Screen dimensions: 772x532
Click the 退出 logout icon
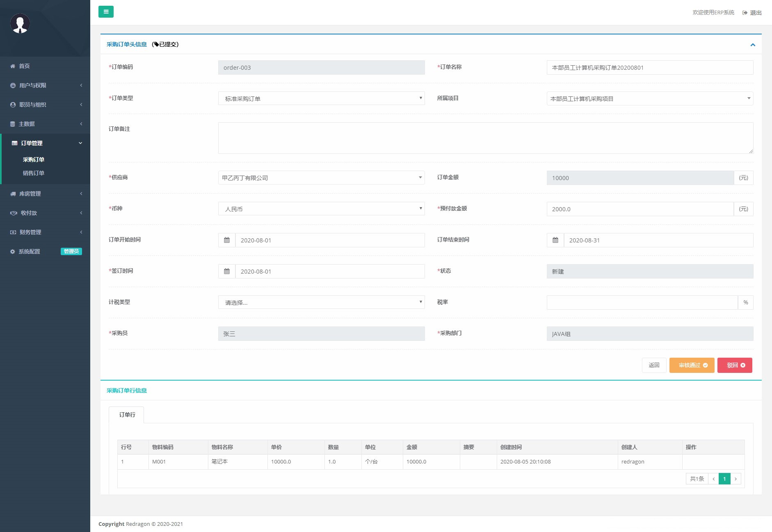point(745,13)
